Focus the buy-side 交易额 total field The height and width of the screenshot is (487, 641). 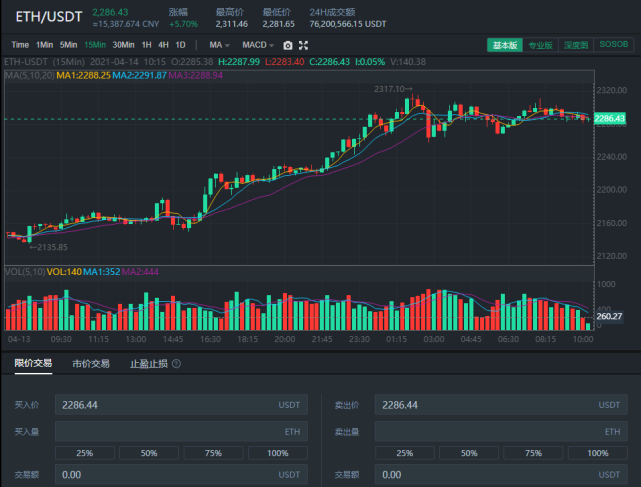pyautogui.click(x=181, y=474)
